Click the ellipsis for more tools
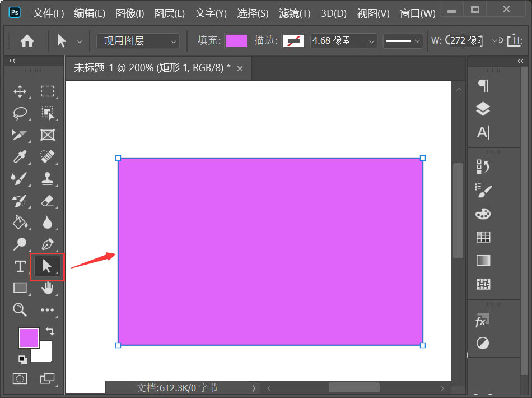 [48, 309]
